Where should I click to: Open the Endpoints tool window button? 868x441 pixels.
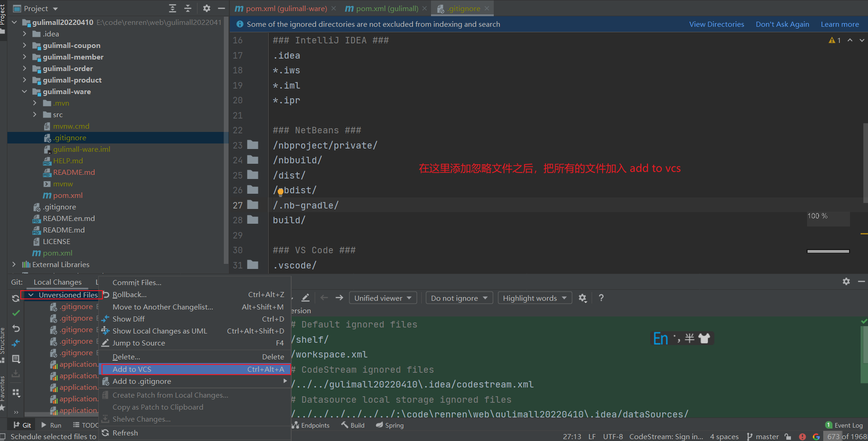coord(311,425)
